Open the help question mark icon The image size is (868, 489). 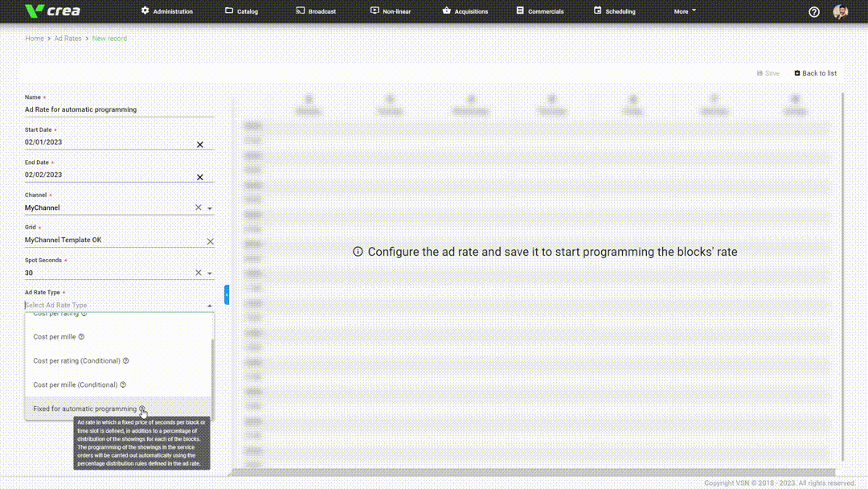click(813, 11)
